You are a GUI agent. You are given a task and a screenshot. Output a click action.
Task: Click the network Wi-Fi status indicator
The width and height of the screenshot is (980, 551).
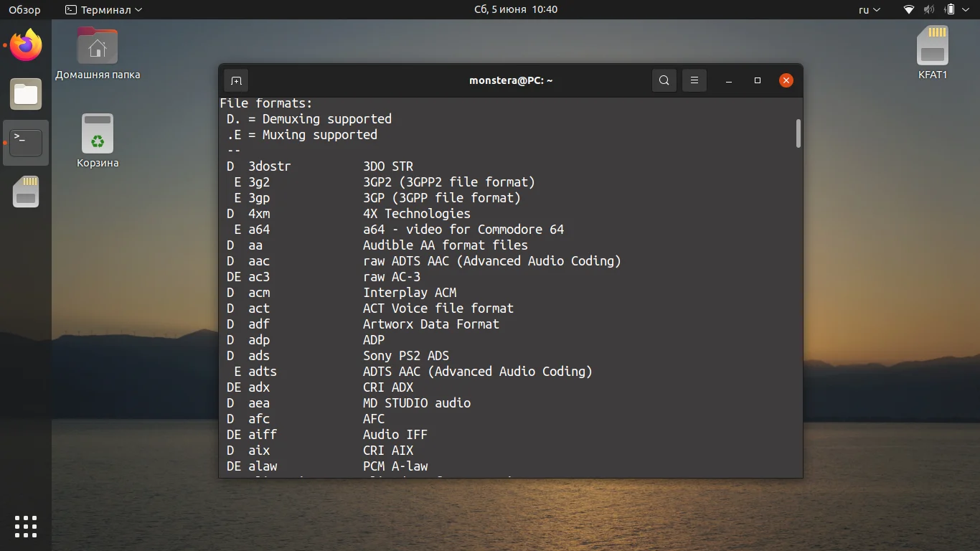pyautogui.click(x=908, y=9)
